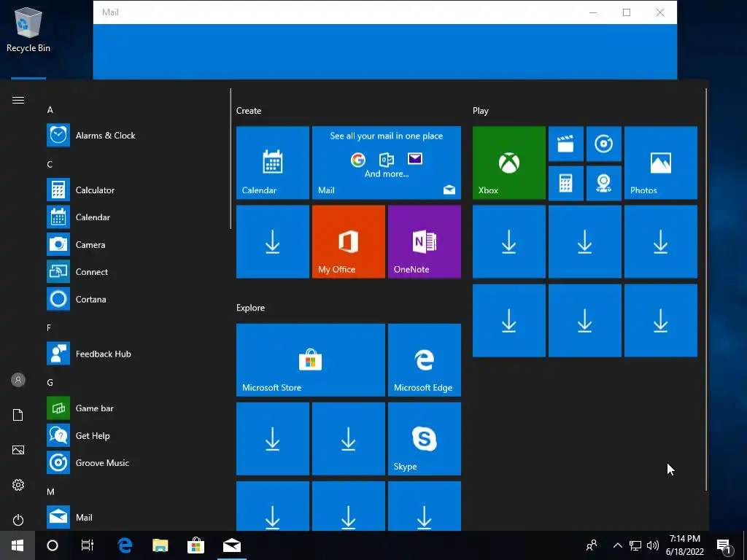
Task: Switch to Mail on the taskbar
Action: [232, 545]
